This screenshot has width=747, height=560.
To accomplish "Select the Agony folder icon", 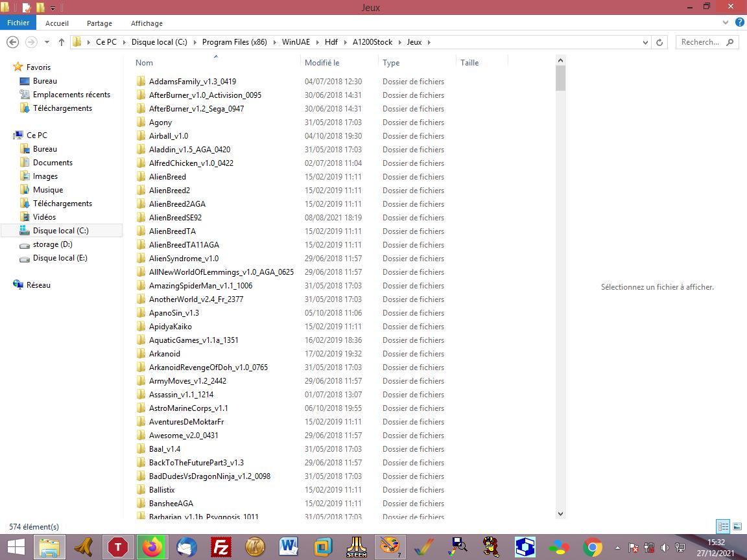I will pyautogui.click(x=141, y=122).
